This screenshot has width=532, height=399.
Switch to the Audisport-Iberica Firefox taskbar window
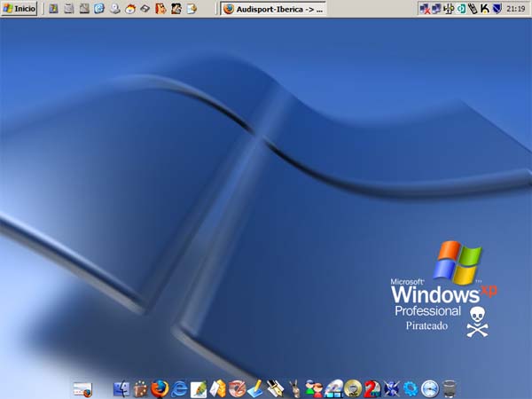tap(273, 9)
